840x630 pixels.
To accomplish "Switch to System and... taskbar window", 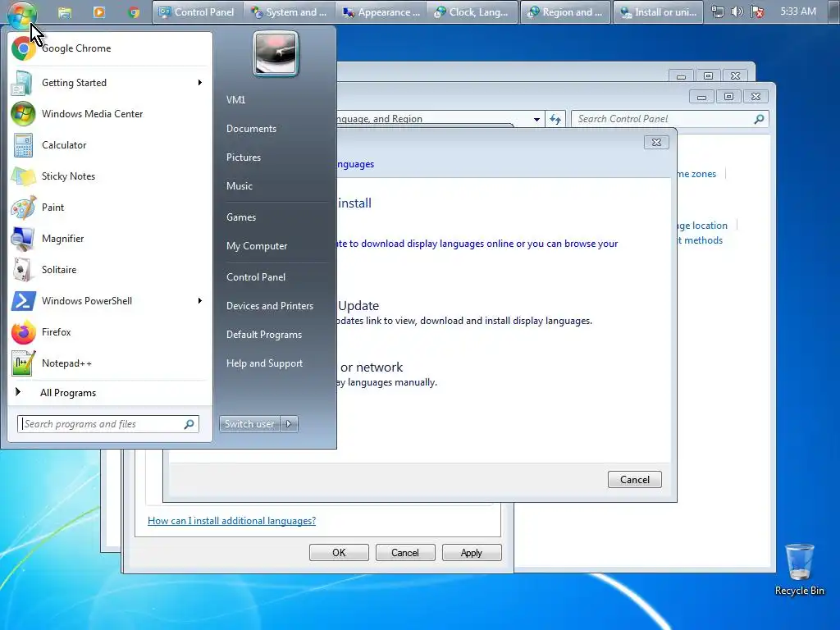I will tap(290, 12).
